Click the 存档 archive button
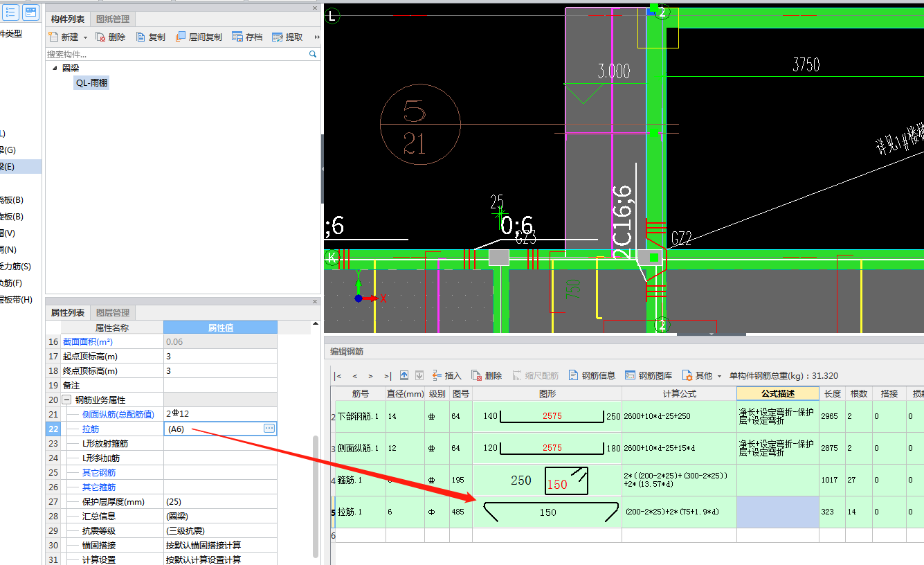The height and width of the screenshot is (565, 924). coord(247,37)
